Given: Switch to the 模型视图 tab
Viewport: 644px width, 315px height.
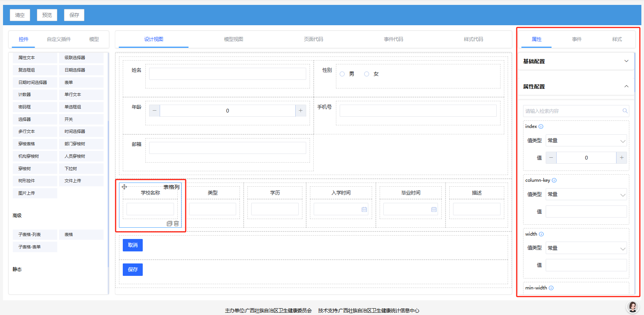Looking at the screenshot, I should (x=233, y=39).
